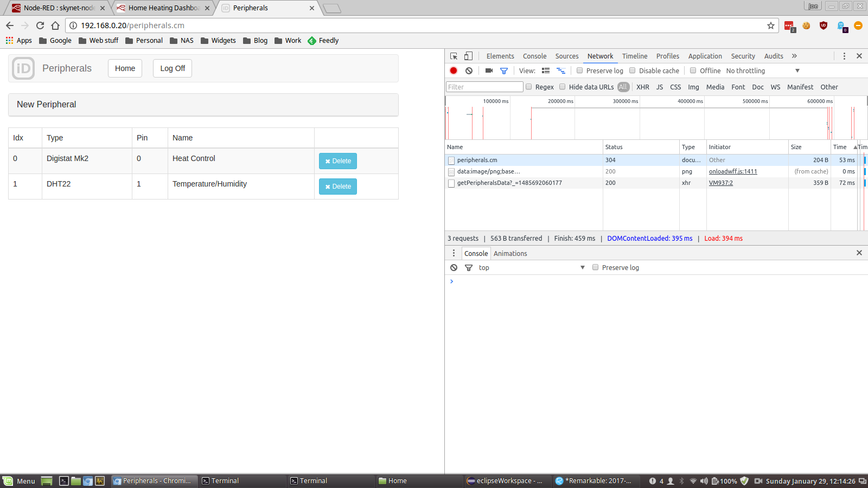Image resolution: width=868 pixels, height=488 pixels.
Task: Bookmark this page with the star icon
Action: click(770, 25)
